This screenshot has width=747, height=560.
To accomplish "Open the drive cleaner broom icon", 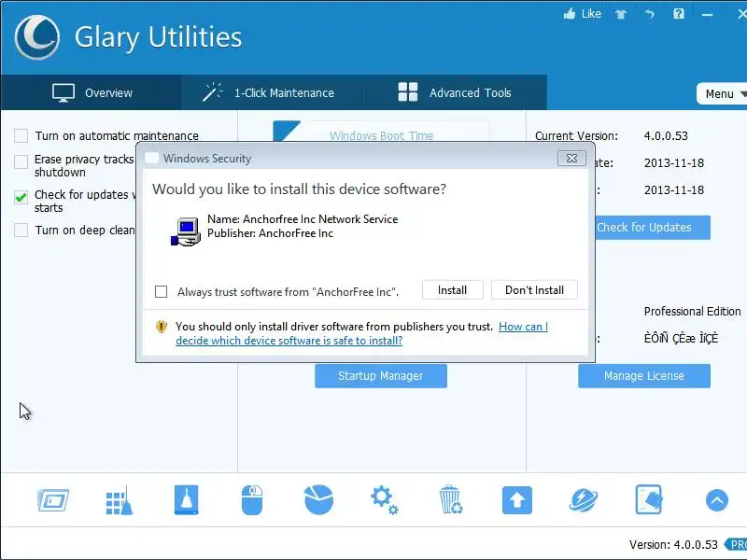I will coord(186,500).
